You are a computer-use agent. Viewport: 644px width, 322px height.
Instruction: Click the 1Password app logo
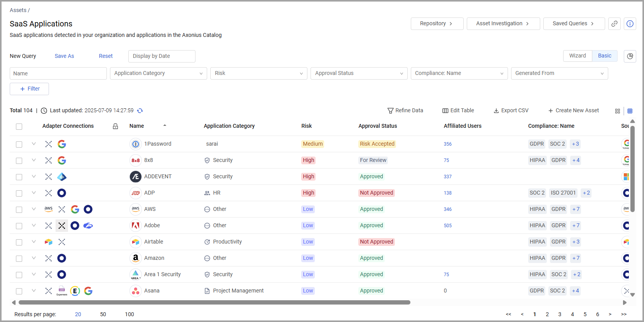[x=135, y=144]
